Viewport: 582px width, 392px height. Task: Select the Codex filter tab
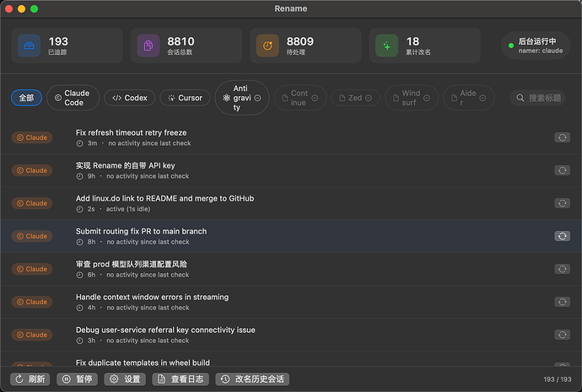pos(130,98)
